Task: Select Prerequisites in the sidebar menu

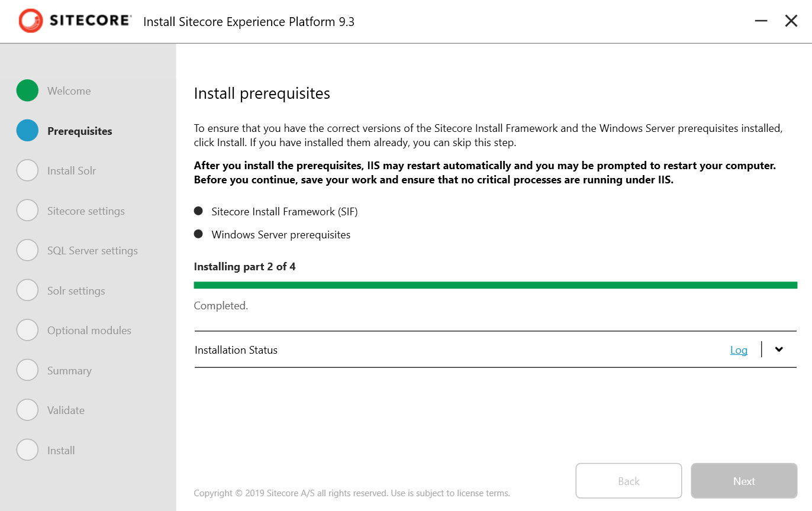Action: point(79,131)
